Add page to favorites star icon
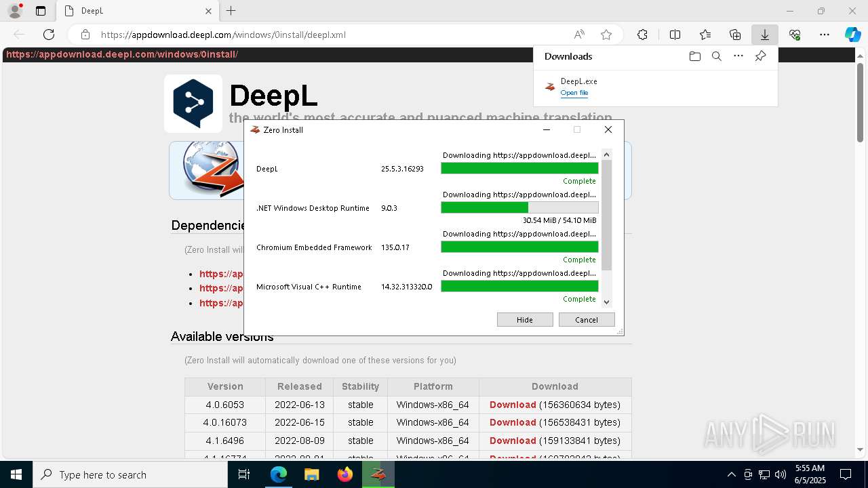Screen dimensions: 868x488 click(x=606, y=35)
